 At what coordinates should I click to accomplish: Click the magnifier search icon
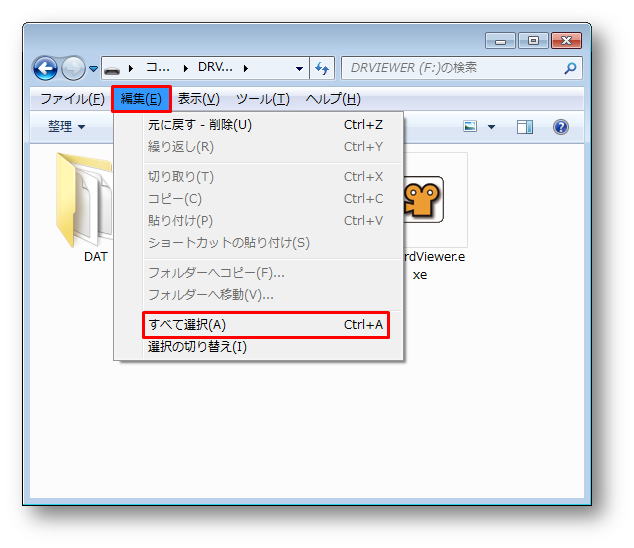tap(571, 68)
